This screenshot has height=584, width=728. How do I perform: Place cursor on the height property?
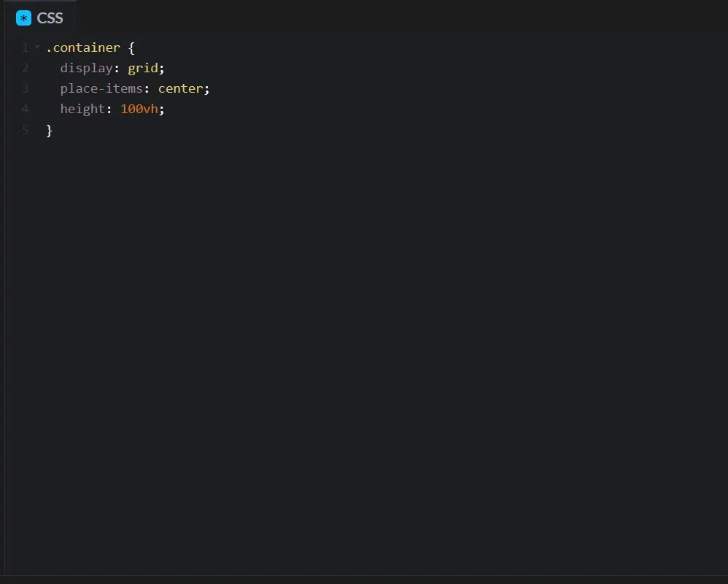click(x=82, y=109)
